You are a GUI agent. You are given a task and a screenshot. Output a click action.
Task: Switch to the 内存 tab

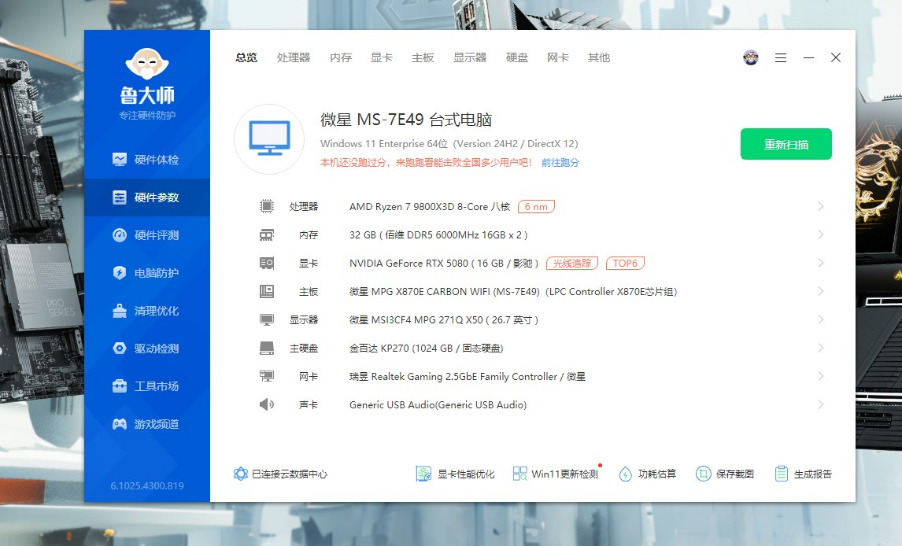(341, 58)
